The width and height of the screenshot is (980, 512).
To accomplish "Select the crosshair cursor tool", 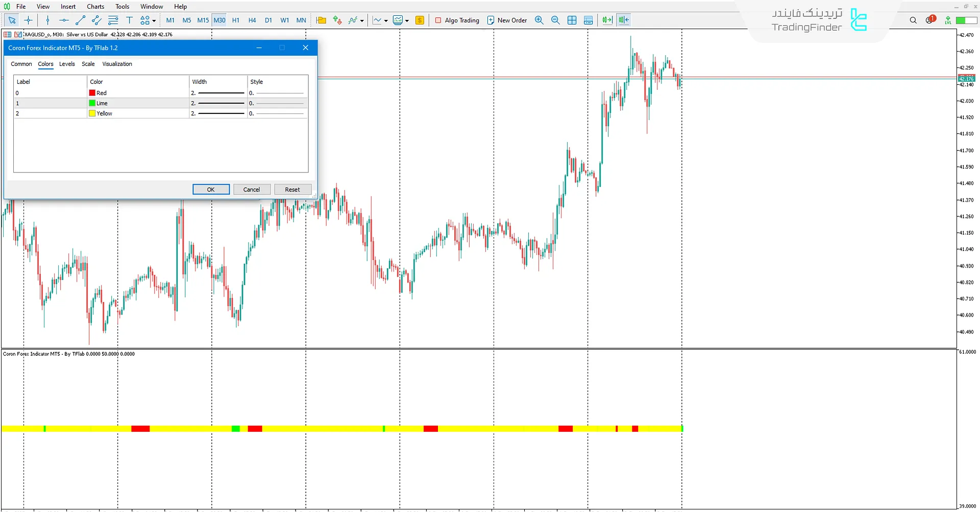I will (x=29, y=20).
